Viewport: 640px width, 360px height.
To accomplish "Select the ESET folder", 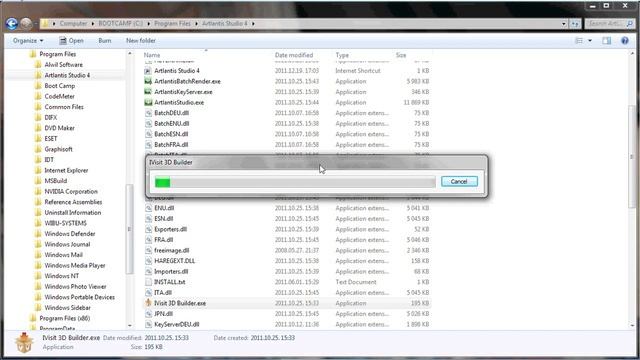I will pyautogui.click(x=51, y=139).
